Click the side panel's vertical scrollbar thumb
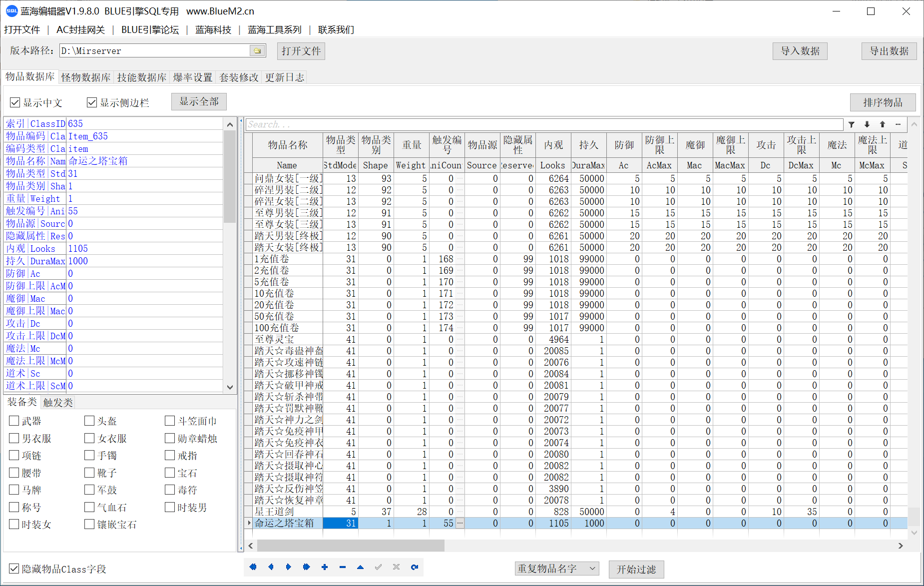This screenshot has height=586, width=924. pos(230,176)
